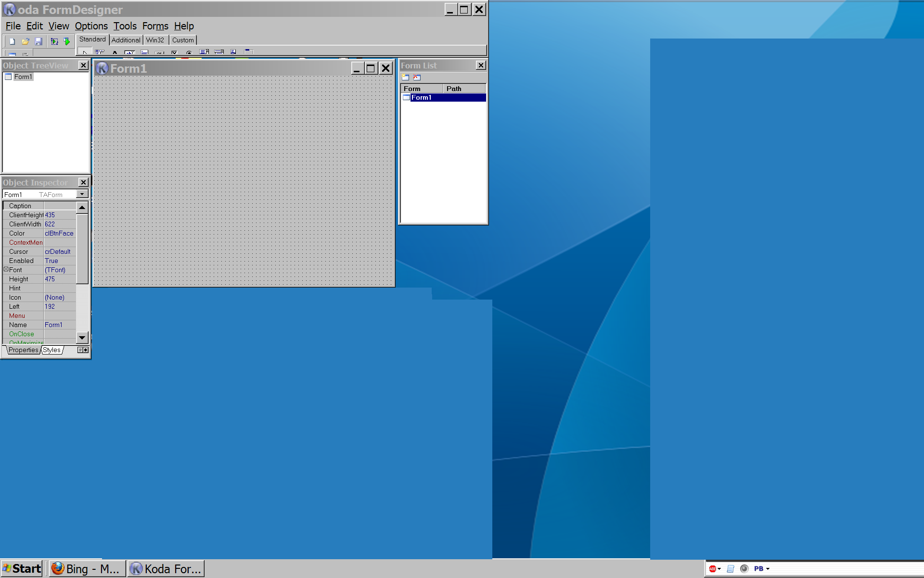The height and width of the screenshot is (578, 924).
Task: Click the OnClose event row
Action: [39, 334]
